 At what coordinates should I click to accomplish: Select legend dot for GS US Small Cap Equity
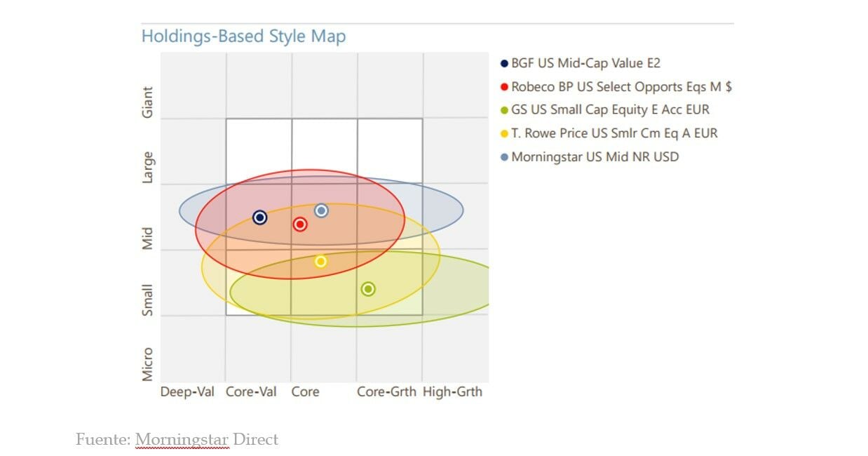pos(504,110)
